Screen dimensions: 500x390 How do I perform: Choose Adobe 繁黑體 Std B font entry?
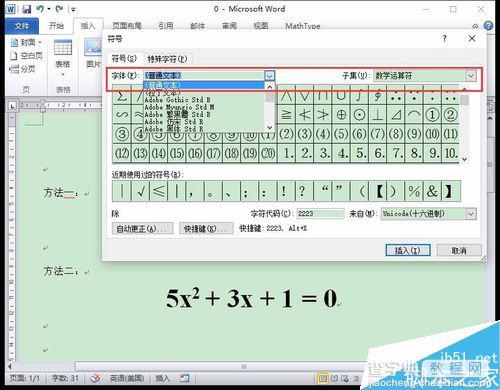pyautogui.click(x=177, y=114)
